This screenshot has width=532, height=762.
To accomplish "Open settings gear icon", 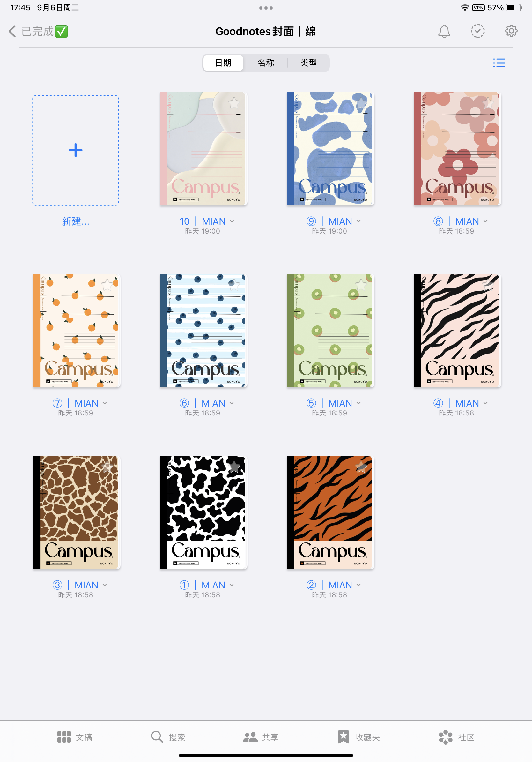I will (x=511, y=31).
